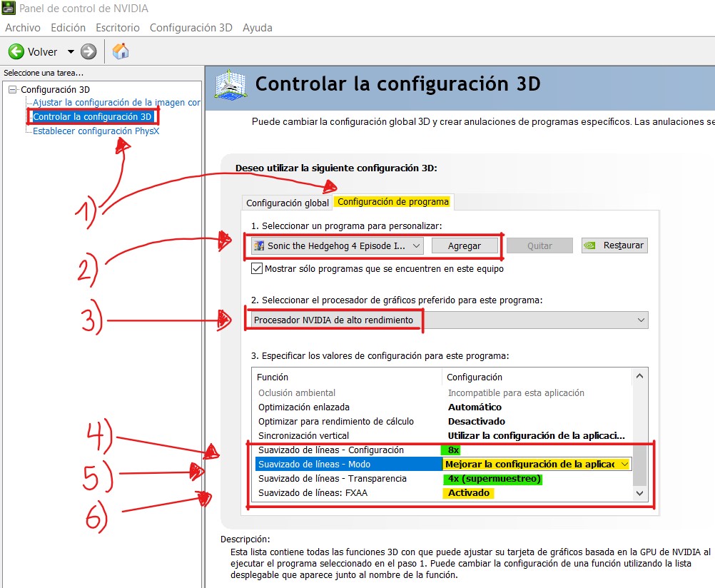The width and height of the screenshot is (715, 588).
Task: Open the Sonic the Hedgehog 4 program dropdown
Action: pos(338,246)
